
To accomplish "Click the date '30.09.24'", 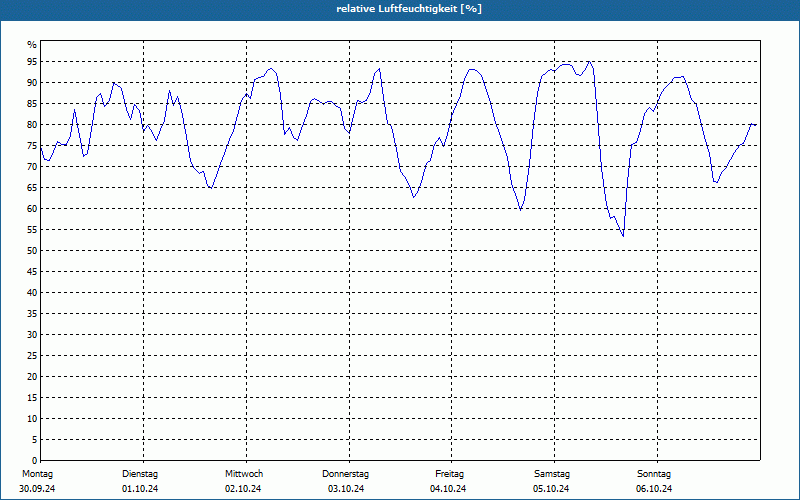I will 37,489.
